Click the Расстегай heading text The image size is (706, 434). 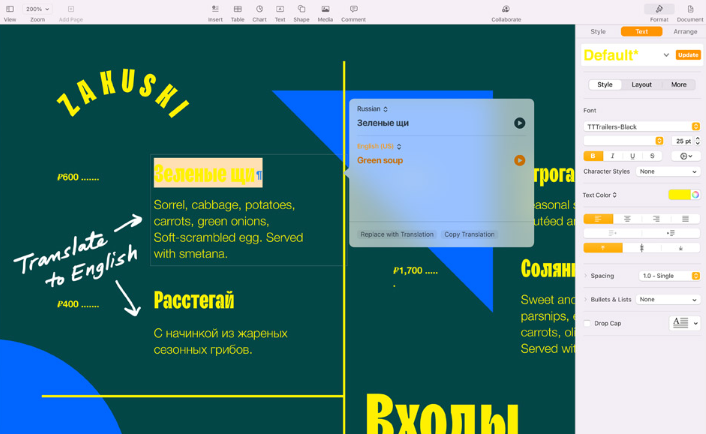194,300
